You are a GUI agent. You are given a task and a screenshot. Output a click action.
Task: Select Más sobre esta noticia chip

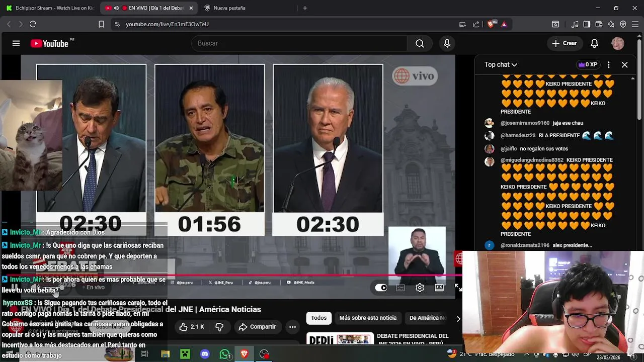pyautogui.click(x=368, y=318)
